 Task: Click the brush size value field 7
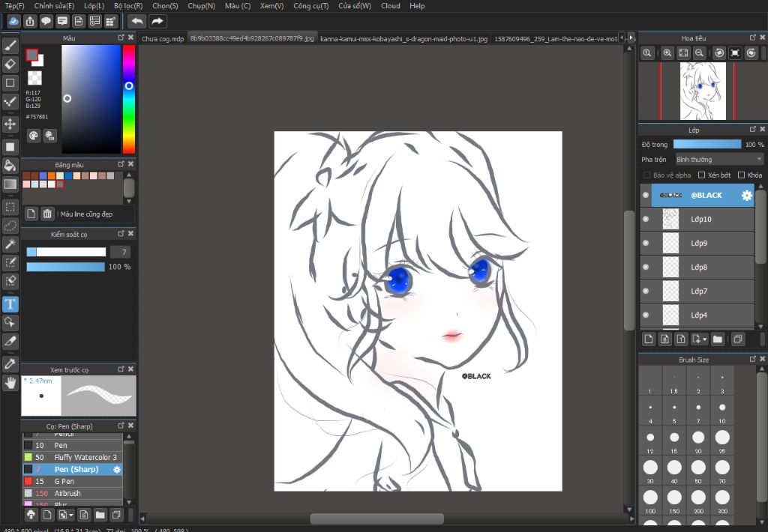coord(120,252)
